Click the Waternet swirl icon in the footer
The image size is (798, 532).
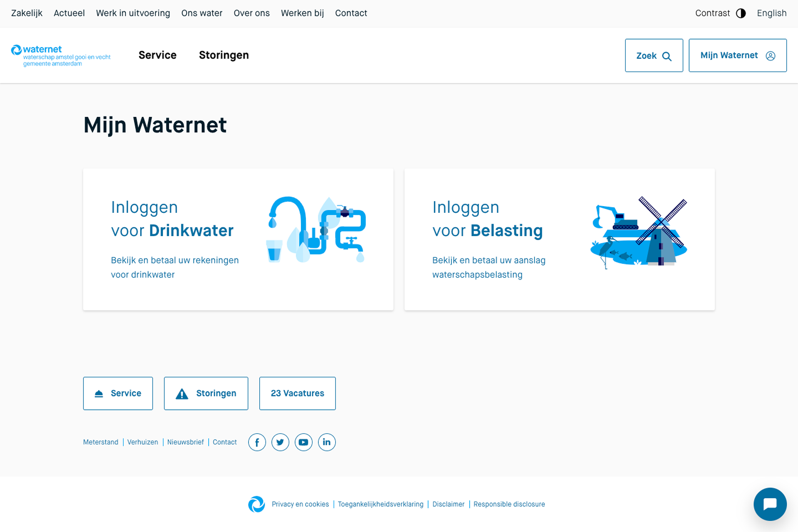coord(256,504)
